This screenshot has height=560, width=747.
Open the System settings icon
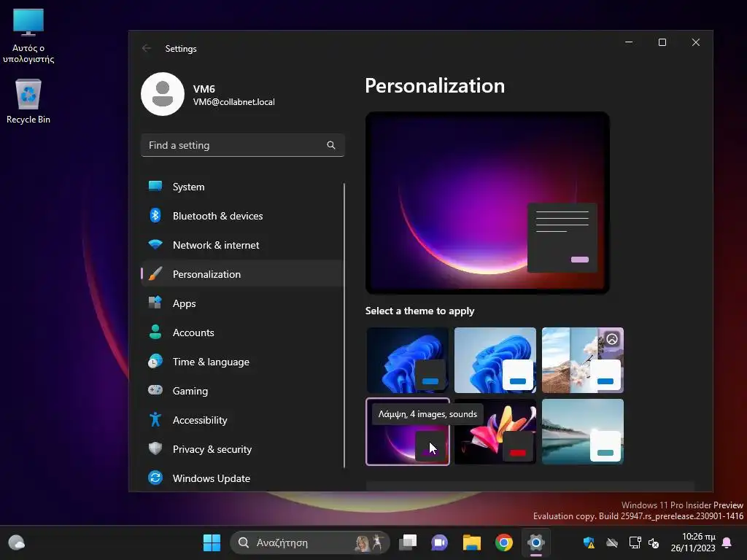pos(155,186)
